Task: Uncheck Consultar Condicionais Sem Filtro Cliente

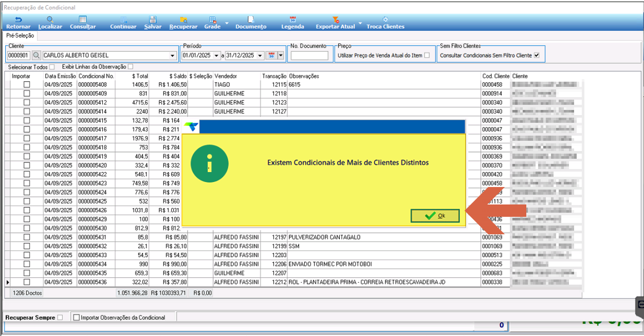Action: click(x=537, y=55)
